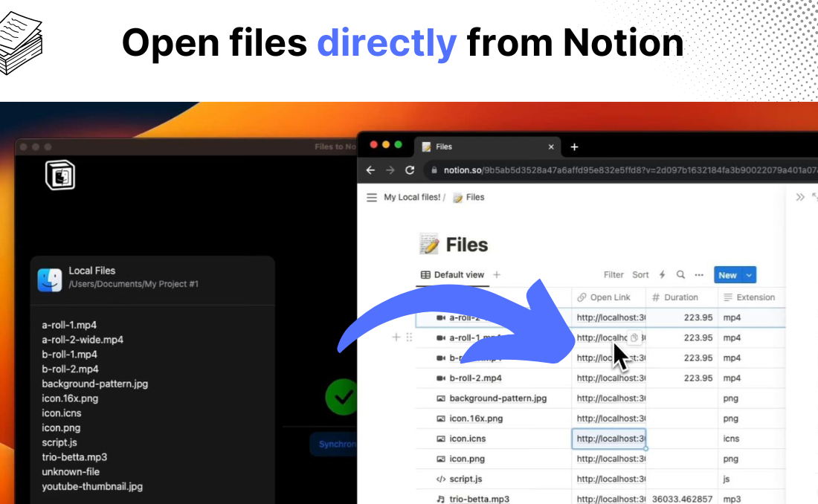Open b-roll-2.mp4 row in Notion
The width and height of the screenshot is (818, 504).
[475, 378]
